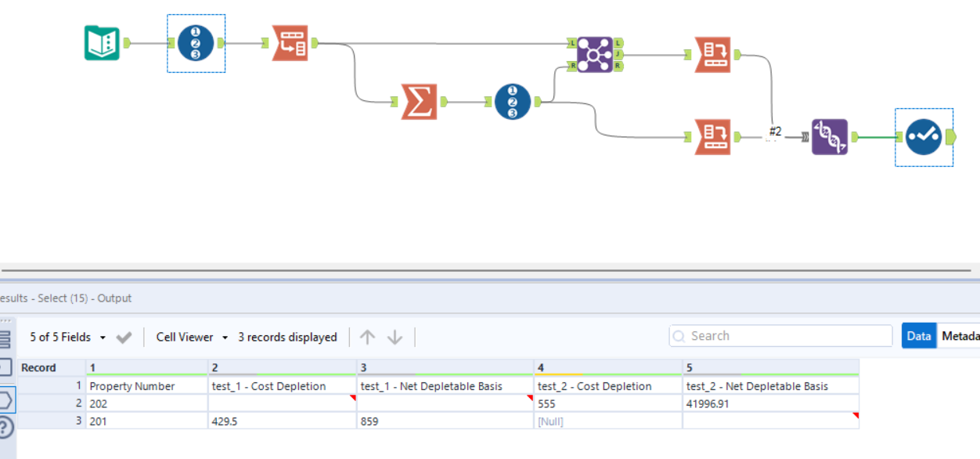Click the Transpose tool on the canvas
The image size is (980, 459).
click(x=290, y=43)
